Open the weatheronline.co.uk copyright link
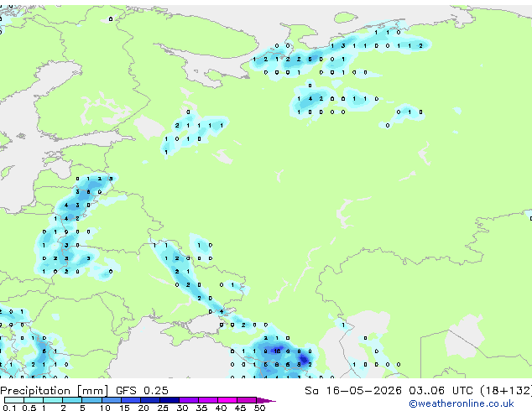Viewport: 532px width, 411px height. (462, 403)
